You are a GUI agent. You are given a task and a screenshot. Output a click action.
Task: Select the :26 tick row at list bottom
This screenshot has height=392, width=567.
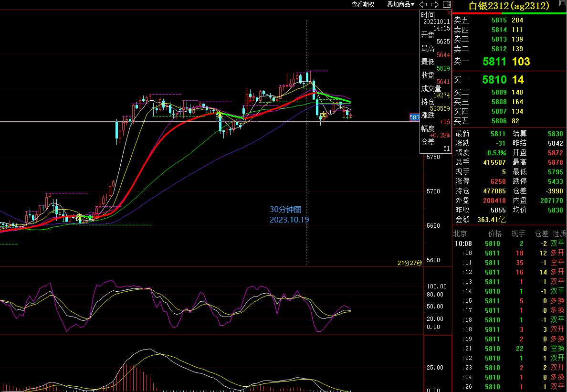pyautogui.click(x=510, y=387)
